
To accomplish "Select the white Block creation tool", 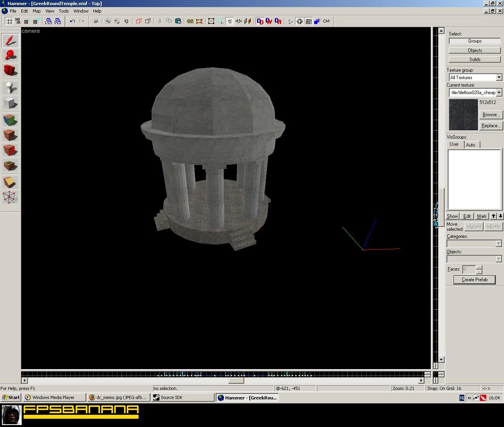I will point(10,103).
